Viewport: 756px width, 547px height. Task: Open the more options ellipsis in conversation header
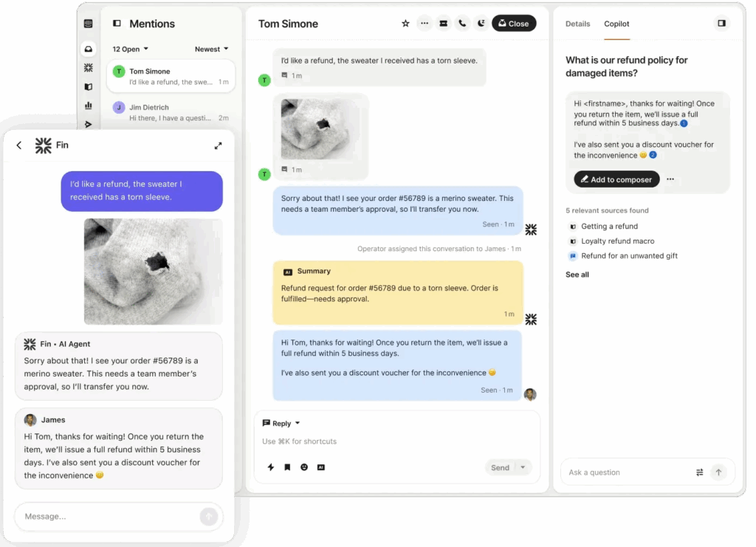[x=425, y=23]
